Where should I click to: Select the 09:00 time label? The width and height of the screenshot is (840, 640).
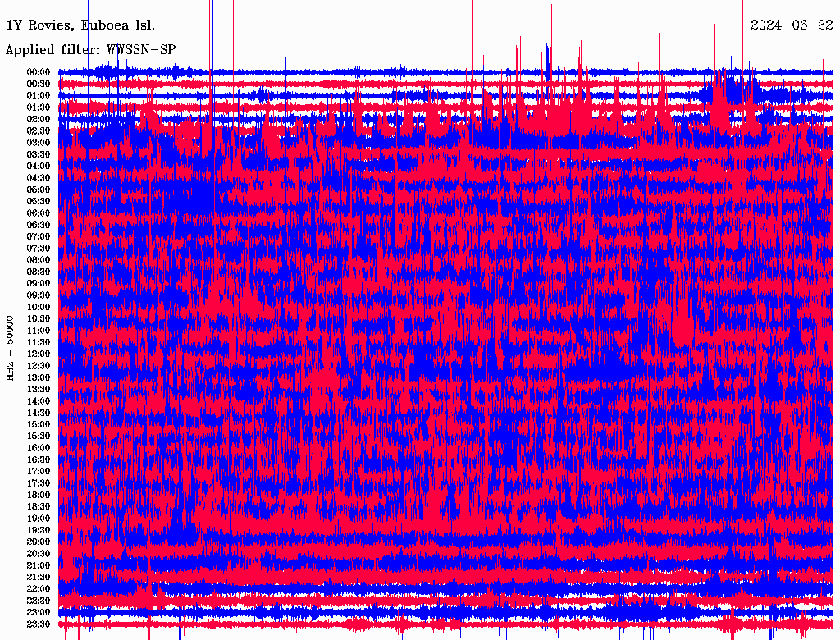coord(39,284)
